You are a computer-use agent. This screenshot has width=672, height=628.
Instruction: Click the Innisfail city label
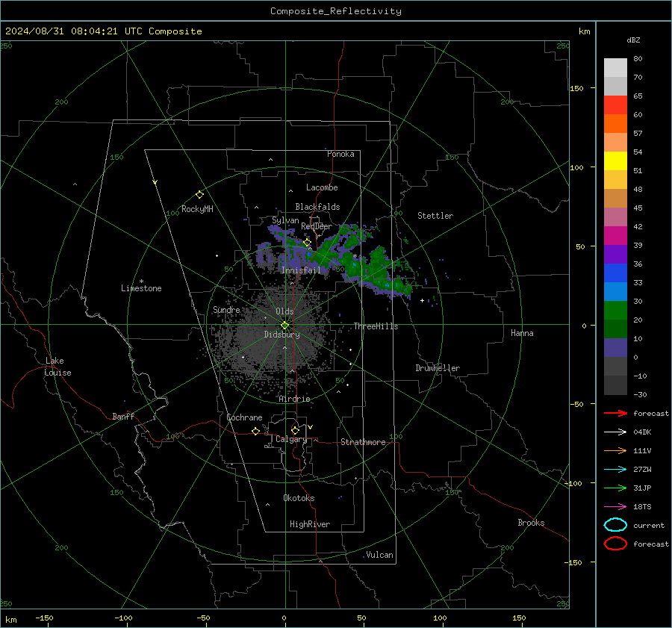pyautogui.click(x=301, y=270)
